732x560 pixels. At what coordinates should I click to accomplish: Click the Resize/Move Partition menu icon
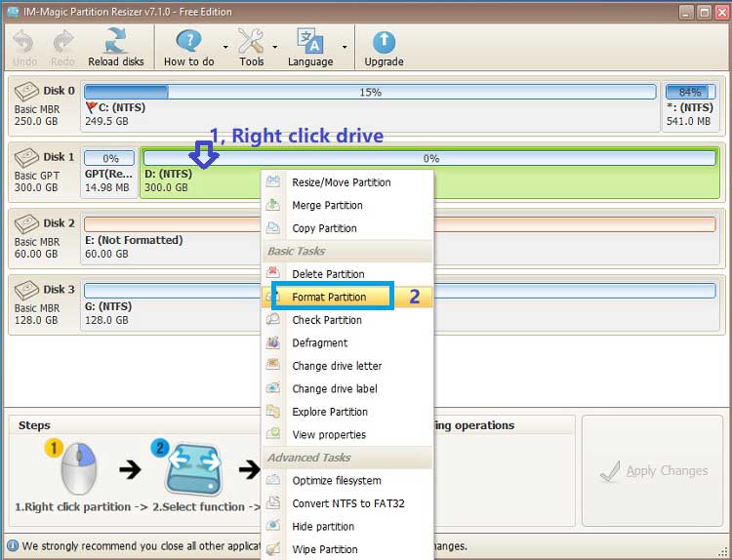coord(273,181)
